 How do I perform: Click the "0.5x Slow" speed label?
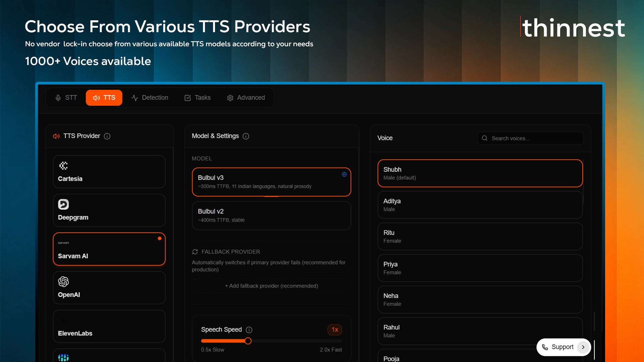click(x=213, y=350)
